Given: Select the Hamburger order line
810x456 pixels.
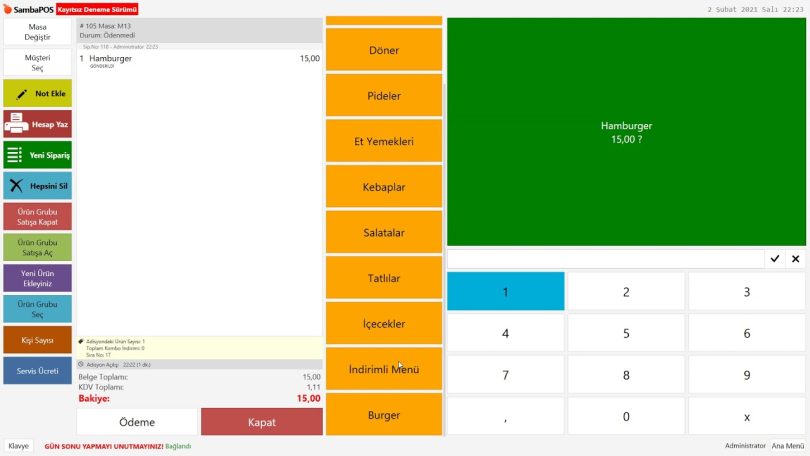Looking at the screenshot, I should [199, 60].
